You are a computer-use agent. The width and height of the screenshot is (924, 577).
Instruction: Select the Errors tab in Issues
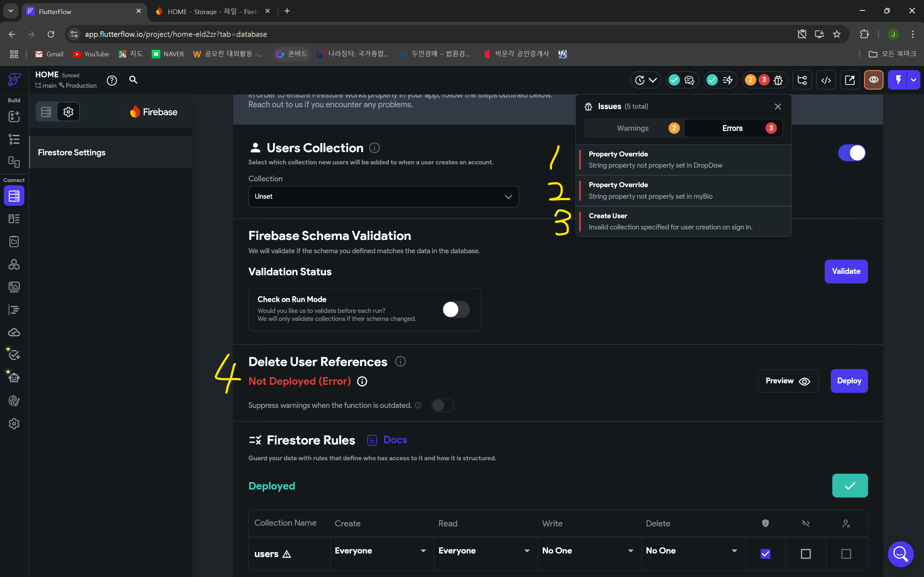[x=733, y=128]
